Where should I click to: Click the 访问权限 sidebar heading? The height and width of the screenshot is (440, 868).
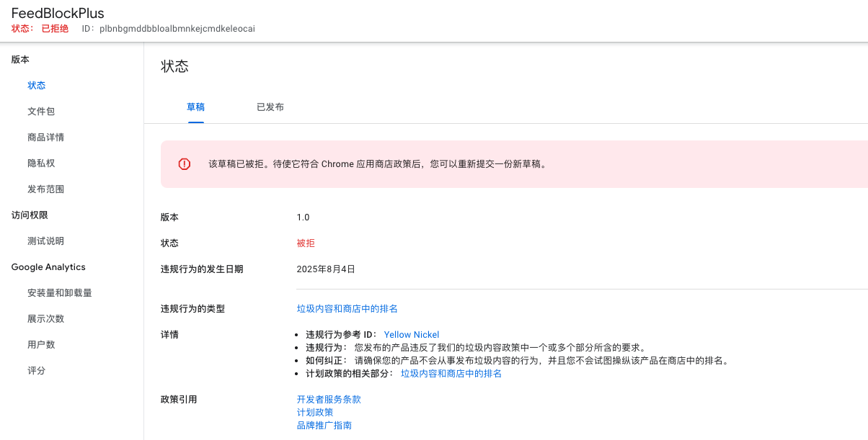click(x=30, y=215)
